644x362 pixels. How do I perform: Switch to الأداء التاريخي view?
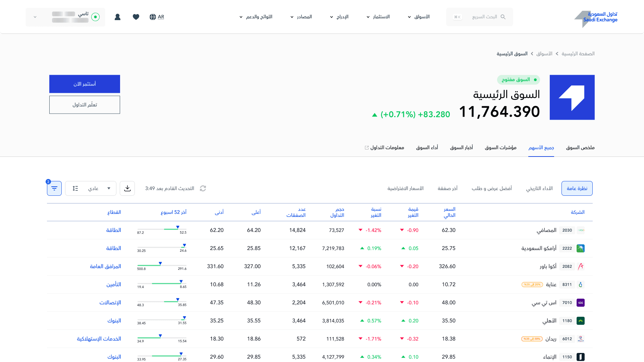pyautogui.click(x=539, y=188)
